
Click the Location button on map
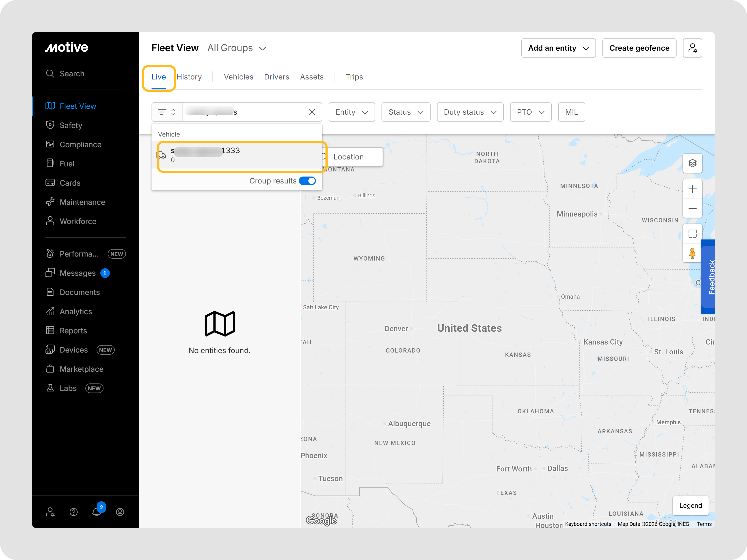click(x=352, y=157)
